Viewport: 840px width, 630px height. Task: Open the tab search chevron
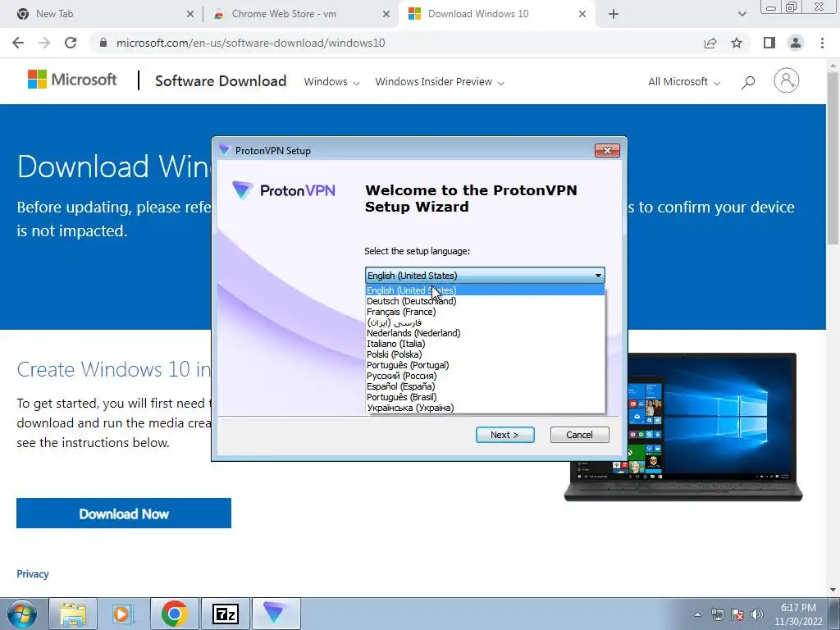pyautogui.click(x=742, y=14)
